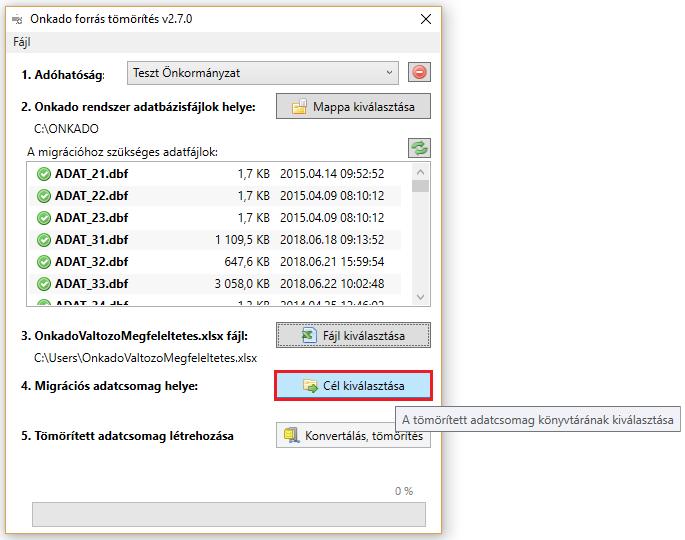Click 'A migrációhoz szükséges adatfájlok' label
685x540 pixels.
click(122, 152)
